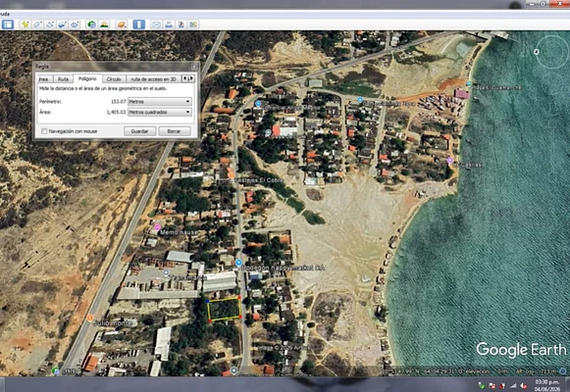Switch to the Ruta tab
The height and width of the screenshot is (392, 570).
point(63,78)
